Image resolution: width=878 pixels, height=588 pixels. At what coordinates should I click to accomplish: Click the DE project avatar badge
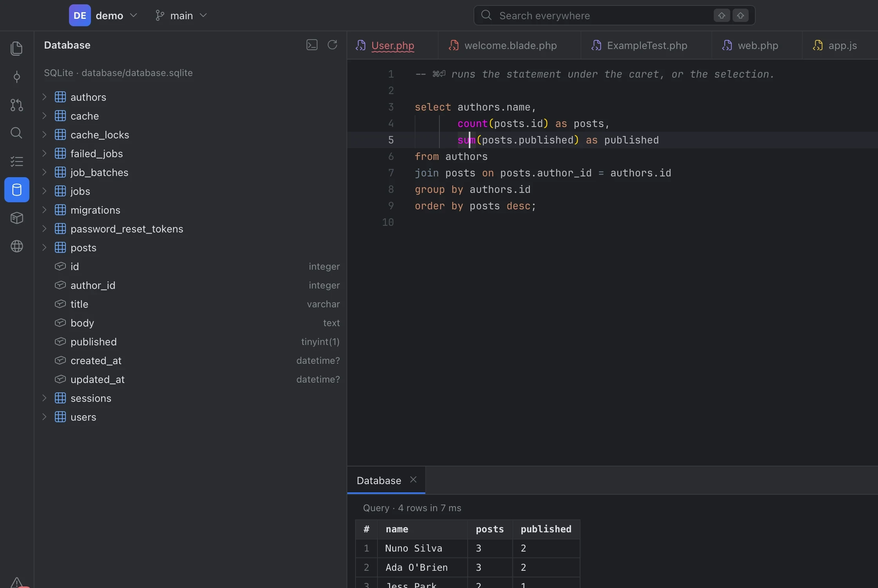(x=80, y=15)
